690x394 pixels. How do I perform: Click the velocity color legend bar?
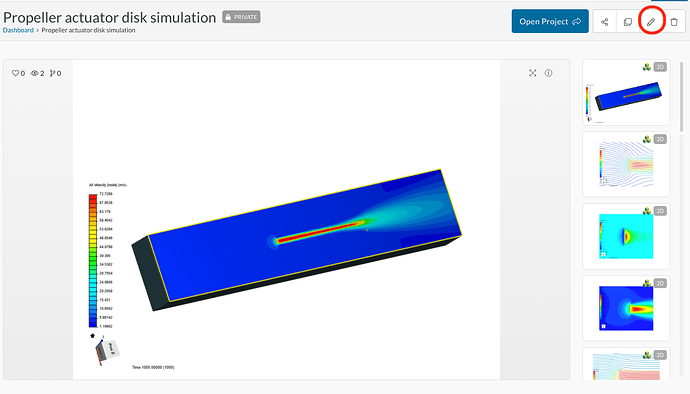93,261
